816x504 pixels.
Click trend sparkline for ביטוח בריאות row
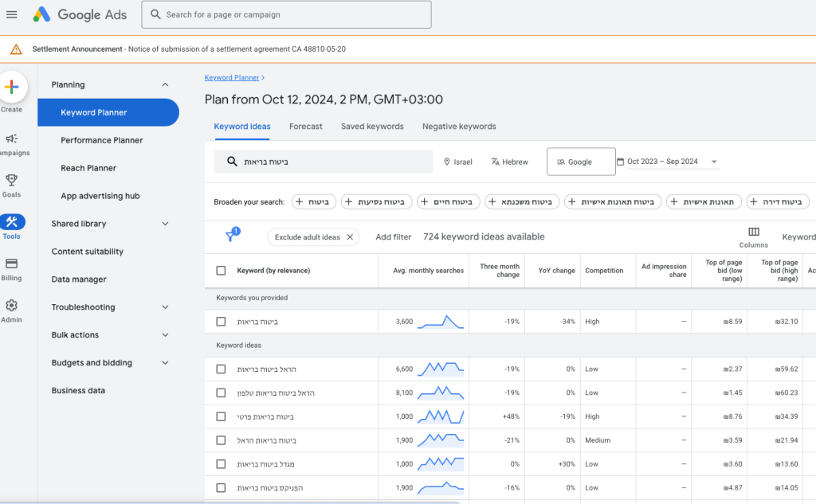click(440, 322)
